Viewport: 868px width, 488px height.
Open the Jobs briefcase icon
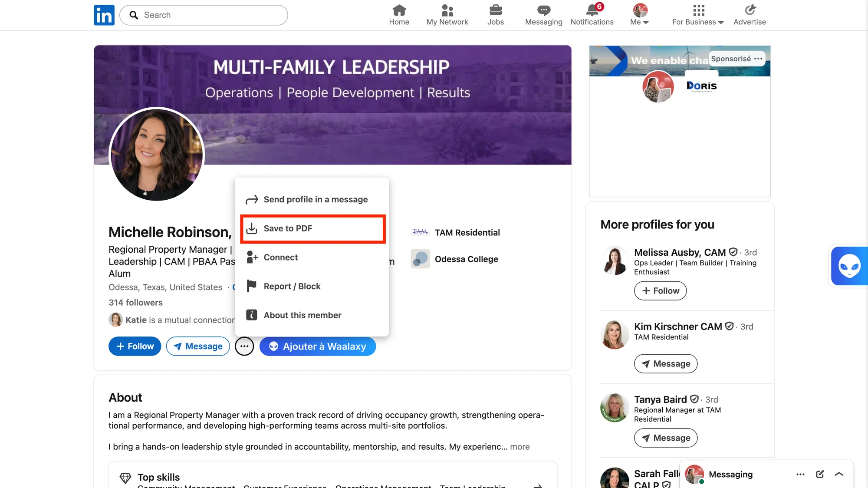pyautogui.click(x=495, y=15)
